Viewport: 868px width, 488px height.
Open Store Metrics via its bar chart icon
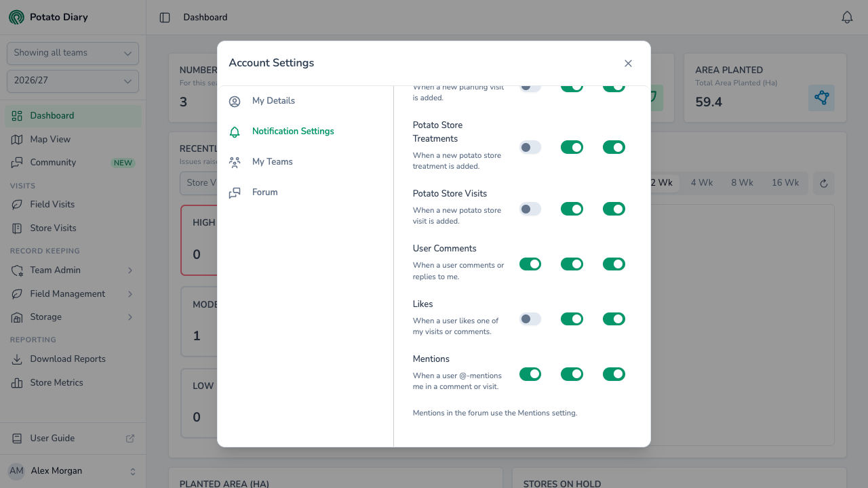click(x=17, y=382)
